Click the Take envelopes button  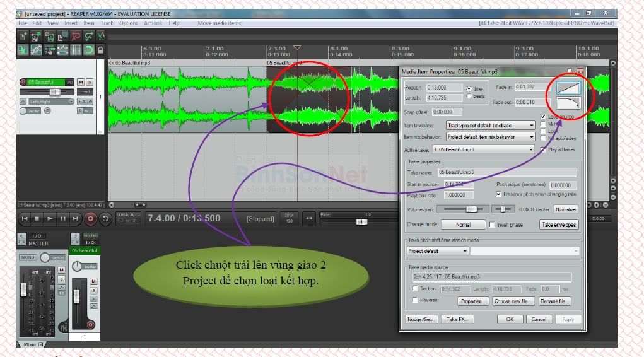[x=559, y=225]
